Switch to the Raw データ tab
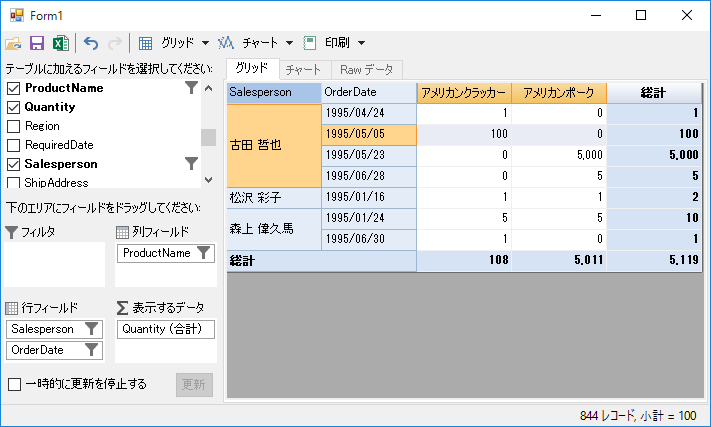 pos(366,69)
